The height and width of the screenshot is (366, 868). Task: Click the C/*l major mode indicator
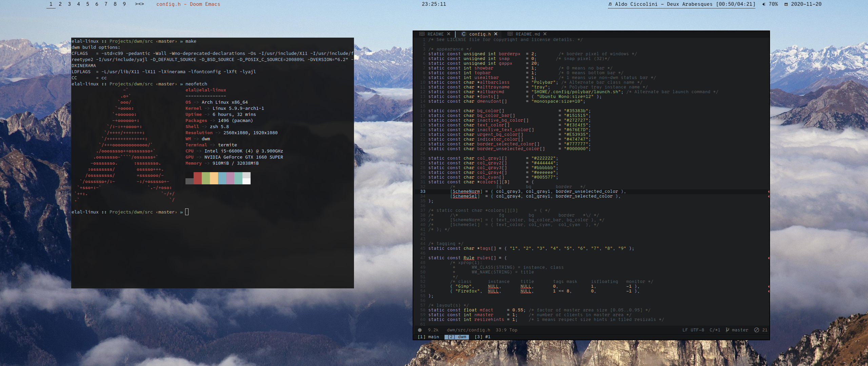[715, 330]
